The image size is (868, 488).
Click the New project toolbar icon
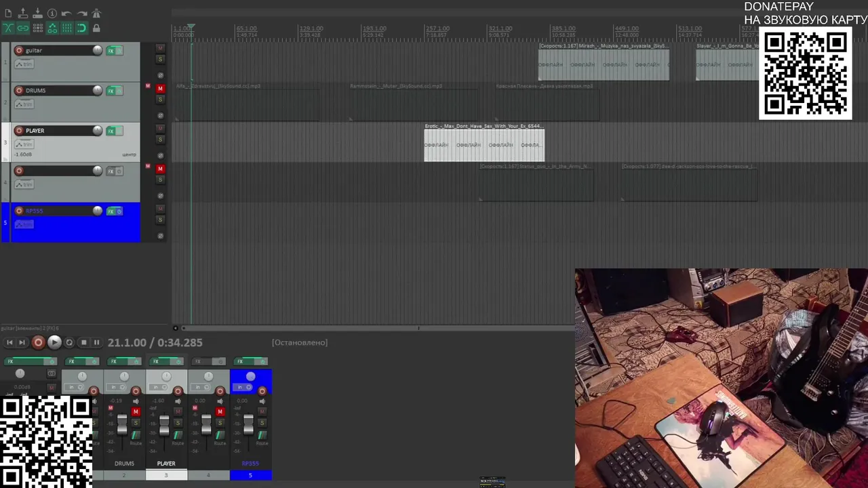tap(8, 14)
